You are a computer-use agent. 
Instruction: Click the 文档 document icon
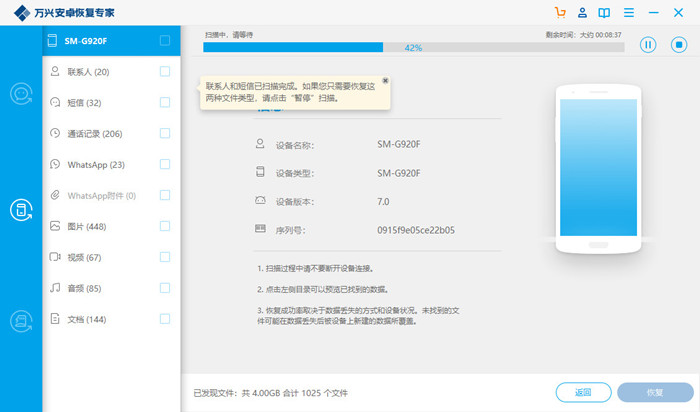coord(55,319)
